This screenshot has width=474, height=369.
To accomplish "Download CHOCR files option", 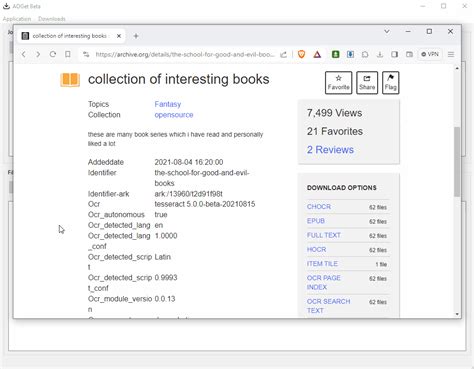I will tap(319, 207).
